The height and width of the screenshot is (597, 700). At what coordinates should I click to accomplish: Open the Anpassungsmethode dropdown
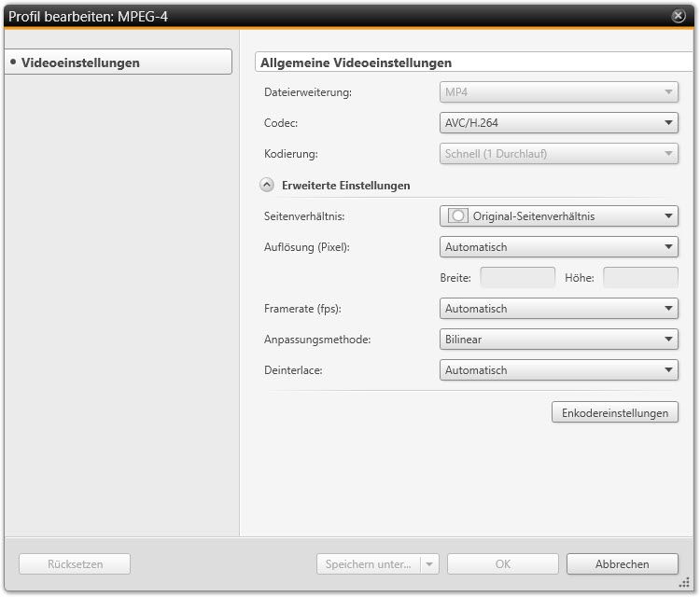click(x=558, y=340)
